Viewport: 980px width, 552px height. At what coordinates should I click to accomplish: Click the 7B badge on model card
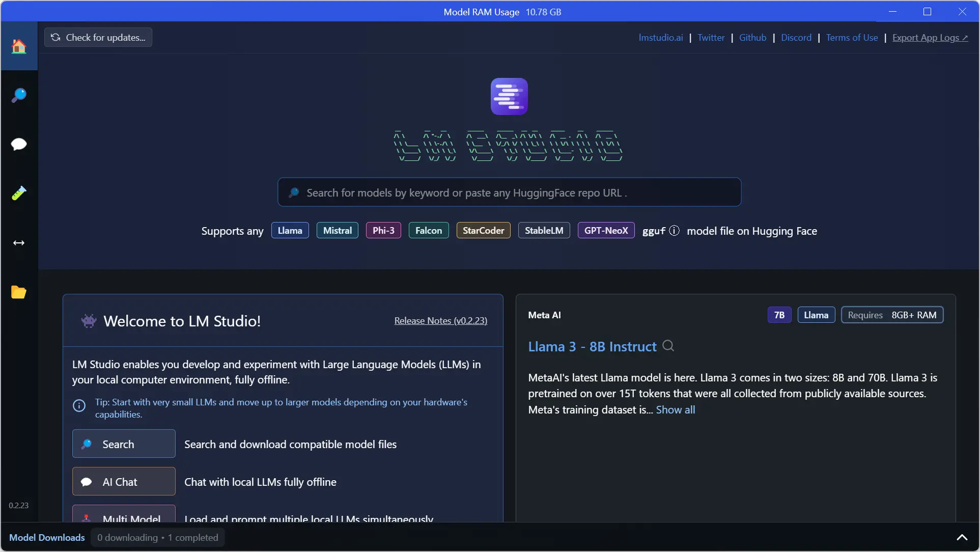click(x=779, y=315)
